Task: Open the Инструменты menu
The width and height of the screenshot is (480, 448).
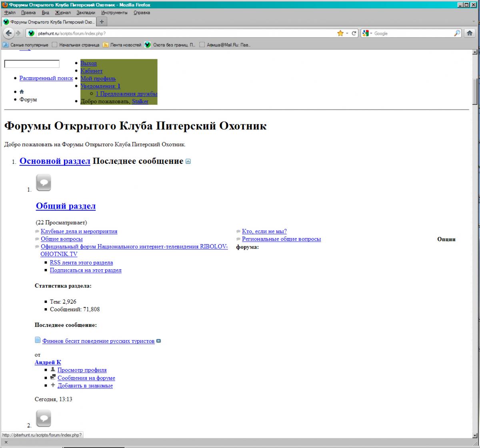Action: tap(114, 12)
